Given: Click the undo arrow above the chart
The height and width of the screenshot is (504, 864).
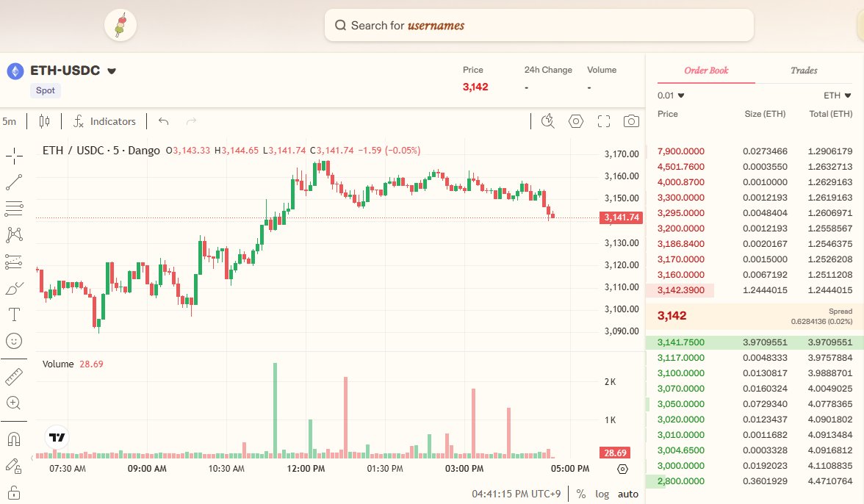Looking at the screenshot, I should [x=163, y=120].
